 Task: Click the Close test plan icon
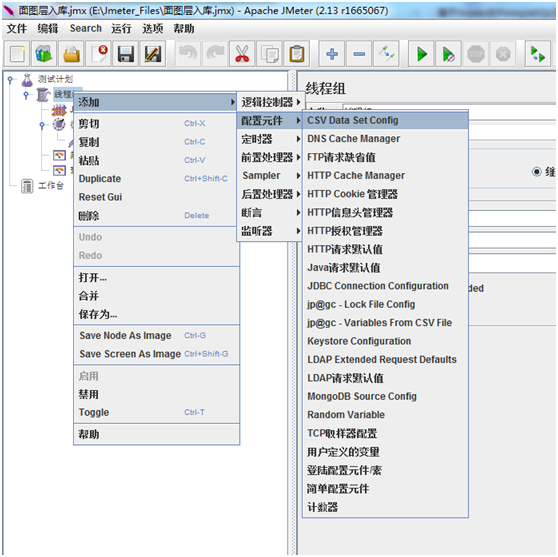pos(98,54)
